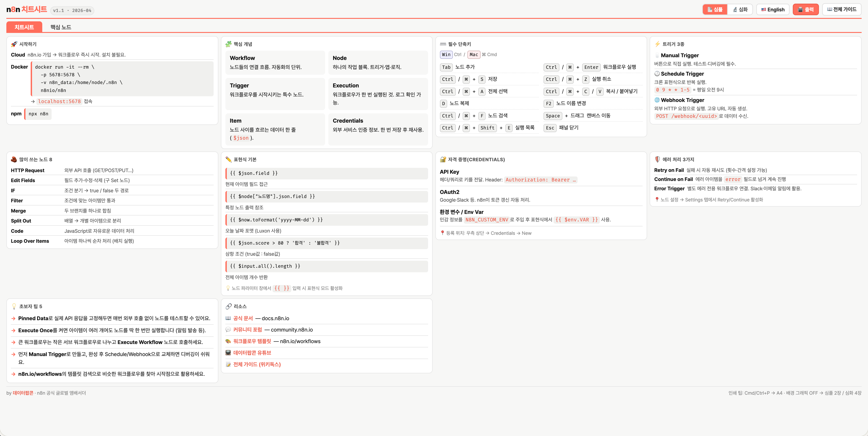The width and height of the screenshot is (868, 436).
Task: Click the 데이터팝콘 footer link
Action: pos(23,393)
